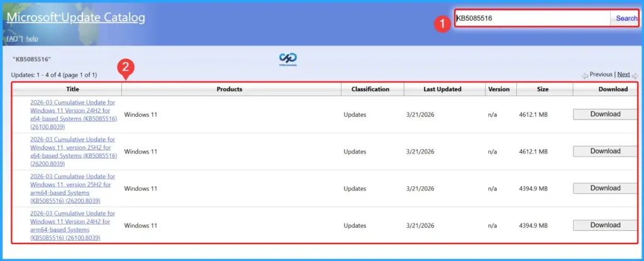
Task: Download the 24H2 arm64-based update in last row
Action: click(605, 225)
